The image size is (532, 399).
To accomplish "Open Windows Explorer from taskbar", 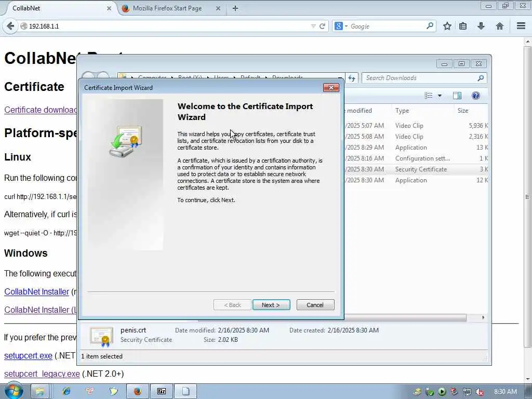I will pyautogui.click(x=40, y=392).
